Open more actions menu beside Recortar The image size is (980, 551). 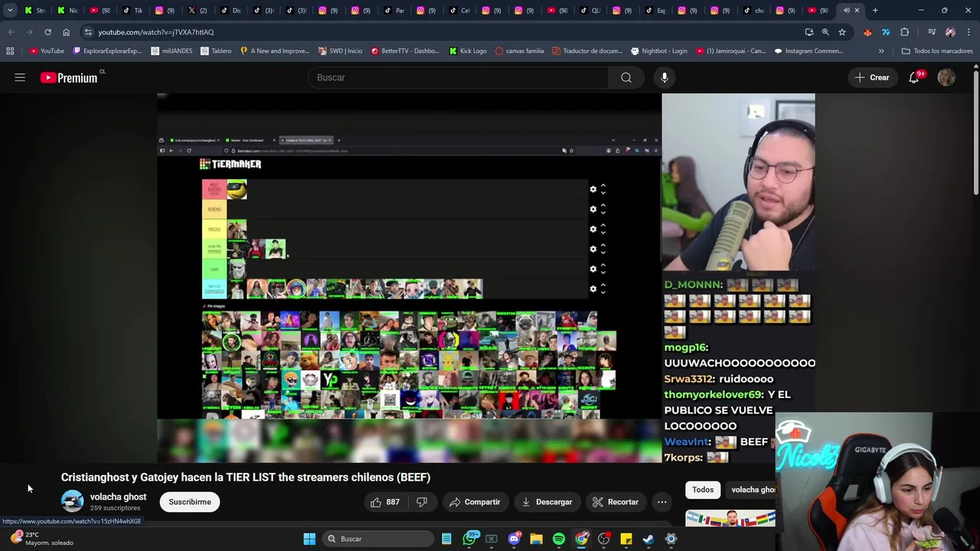(661, 502)
